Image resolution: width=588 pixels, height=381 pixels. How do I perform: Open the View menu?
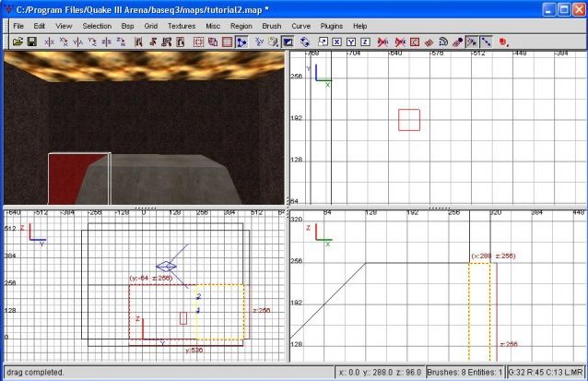coord(64,26)
